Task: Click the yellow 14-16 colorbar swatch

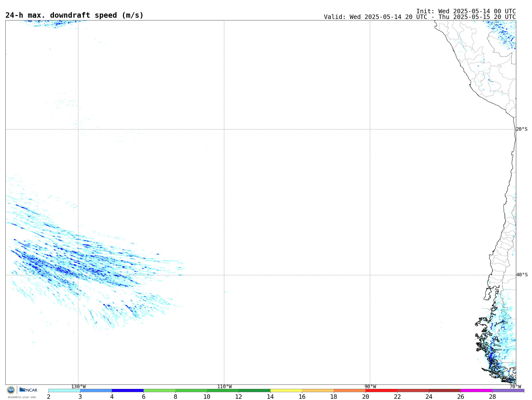Action: coord(286,391)
